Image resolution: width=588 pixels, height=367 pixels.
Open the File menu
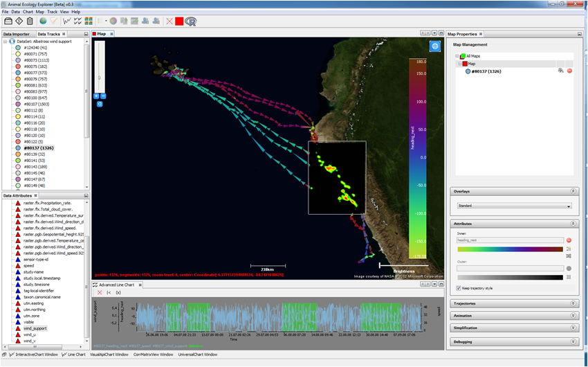pos(6,12)
